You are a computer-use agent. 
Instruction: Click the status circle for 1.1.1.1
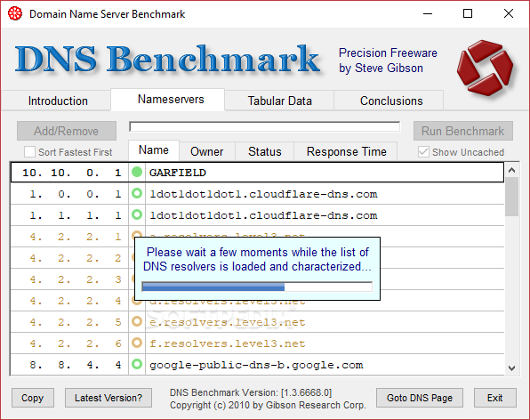pos(137,214)
